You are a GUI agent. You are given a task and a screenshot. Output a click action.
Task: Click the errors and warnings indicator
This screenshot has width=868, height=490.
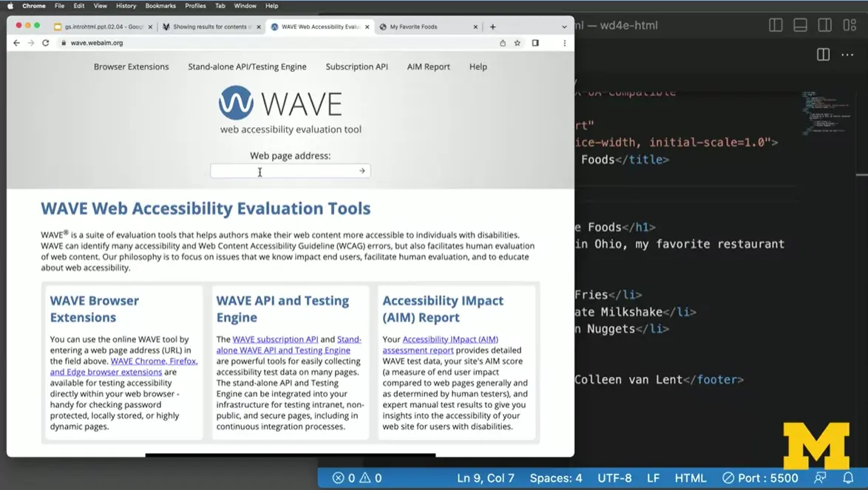coord(356,478)
